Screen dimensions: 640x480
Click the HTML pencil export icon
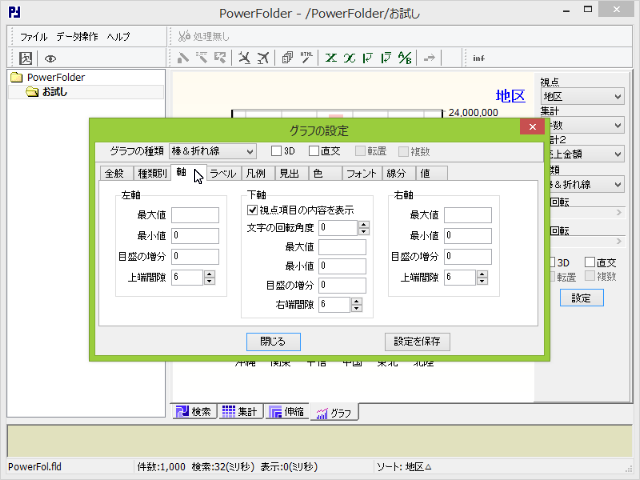[x=307, y=58]
